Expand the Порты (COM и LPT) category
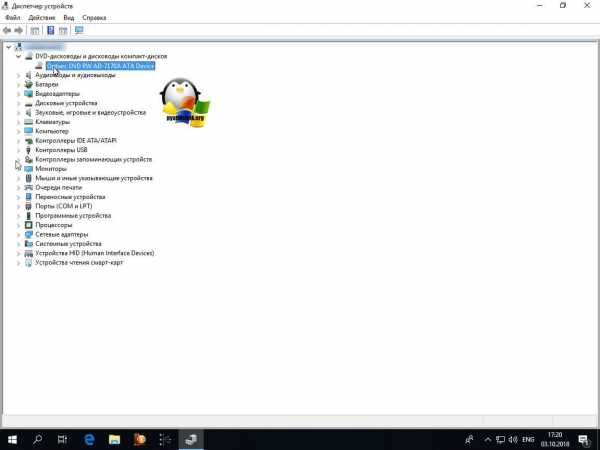This screenshot has width=600, height=450. [x=18, y=206]
